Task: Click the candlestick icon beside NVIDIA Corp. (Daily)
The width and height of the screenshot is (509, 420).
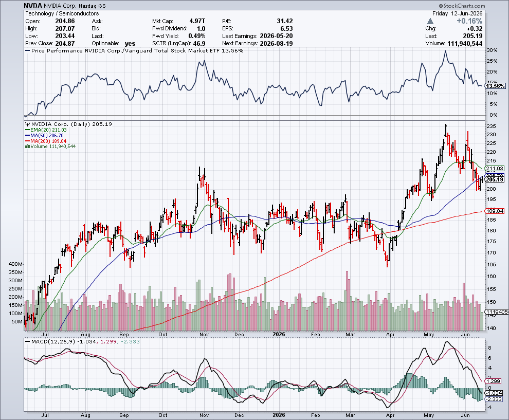Action: (x=28, y=124)
